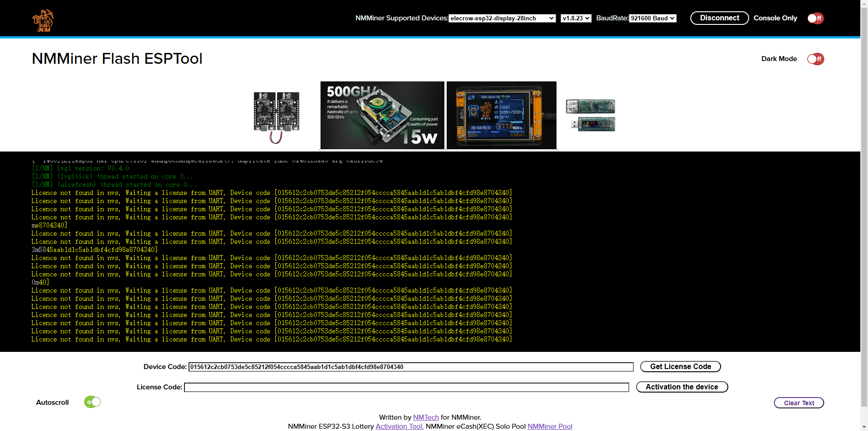Clear the console with Clear Text

click(798, 403)
